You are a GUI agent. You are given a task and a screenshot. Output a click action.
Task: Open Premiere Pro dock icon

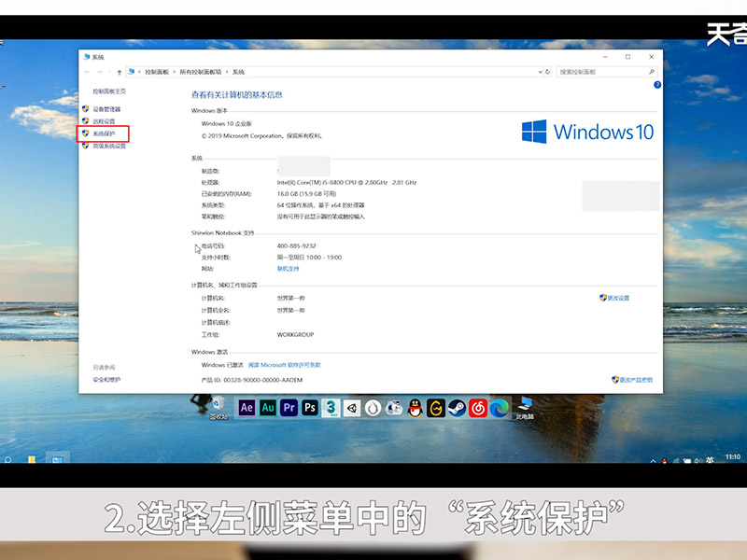289,408
